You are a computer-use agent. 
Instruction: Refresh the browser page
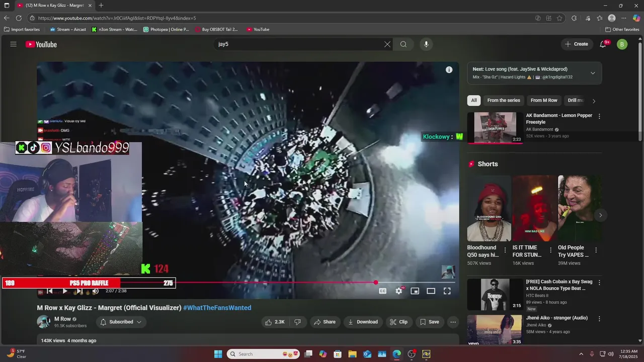pyautogui.click(x=19, y=18)
